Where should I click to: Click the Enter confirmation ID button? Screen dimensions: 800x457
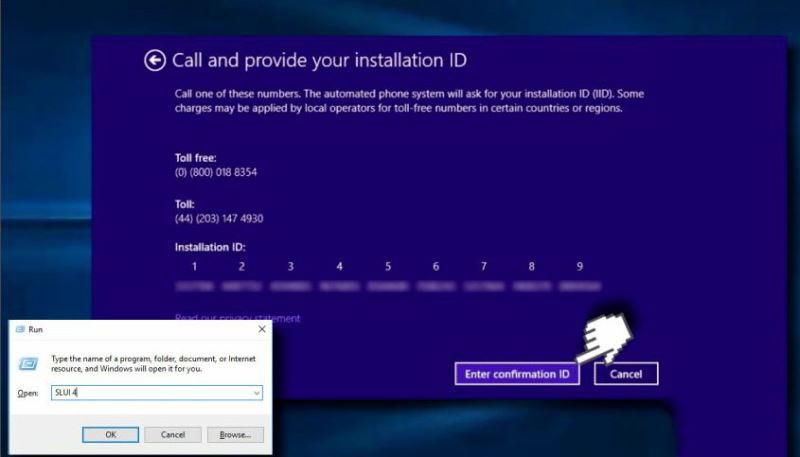[516, 374]
